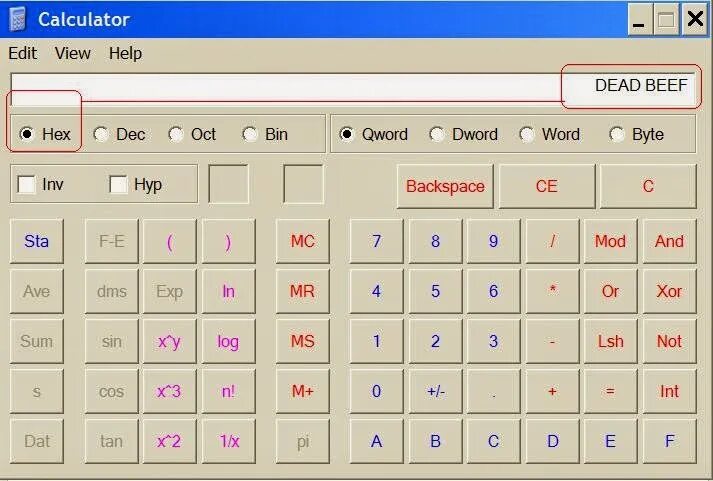Screen dimensions: 713x481
Task: Click digit 0 on keypad
Action: [377, 391]
